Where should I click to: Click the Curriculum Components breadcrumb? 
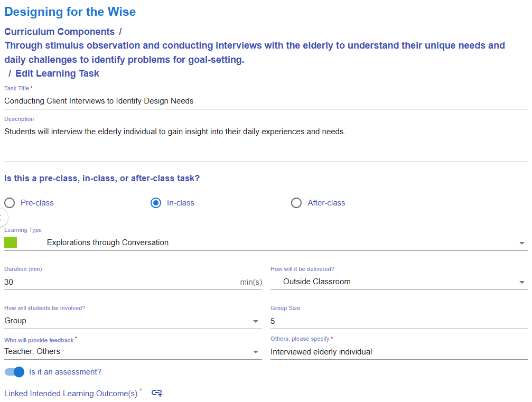pos(59,32)
